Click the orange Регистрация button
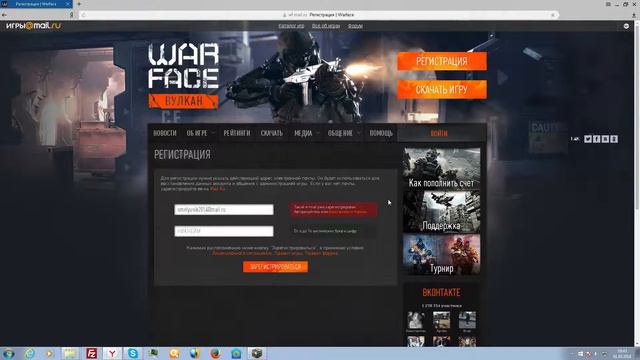The image size is (640, 360). click(442, 61)
